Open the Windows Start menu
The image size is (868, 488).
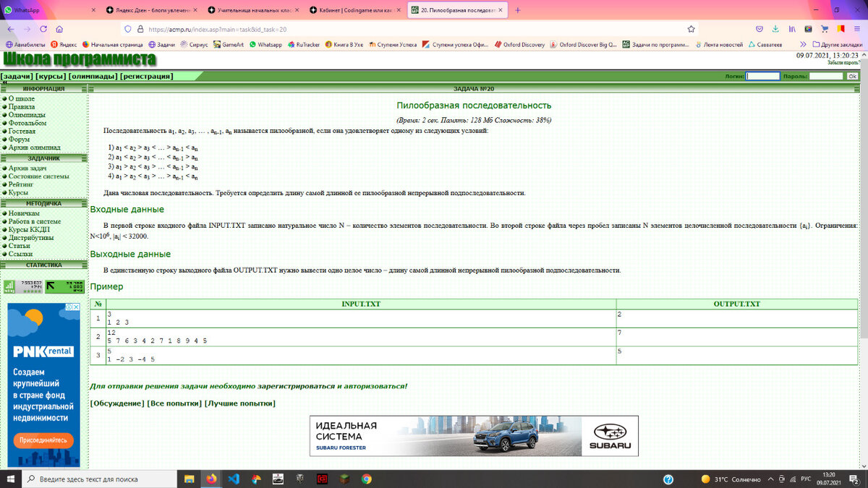(11, 479)
